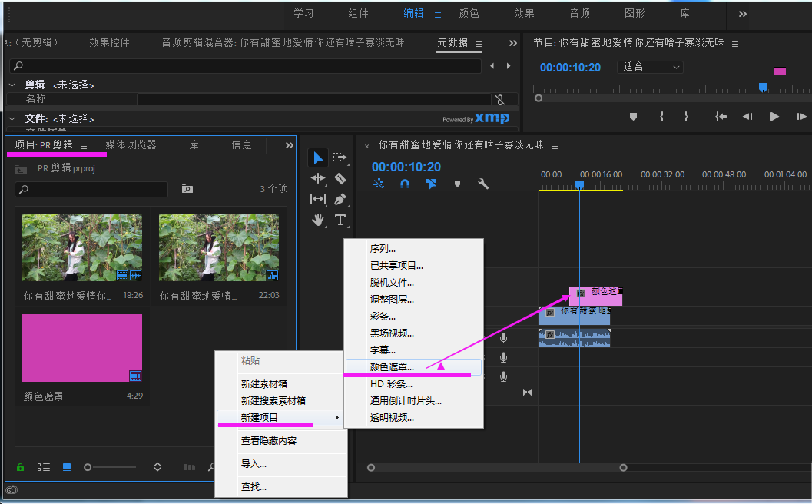Switch to the 媒体浏览器 tab
This screenshot has width=812, height=504.
[131, 144]
